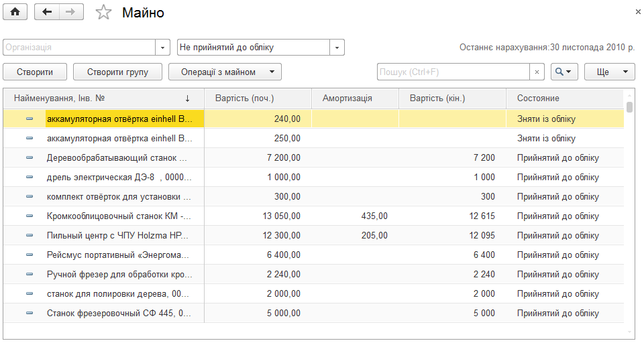Click Зняти із обліку in highlighted row
The image size is (644, 345).
pyautogui.click(x=546, y=119)
